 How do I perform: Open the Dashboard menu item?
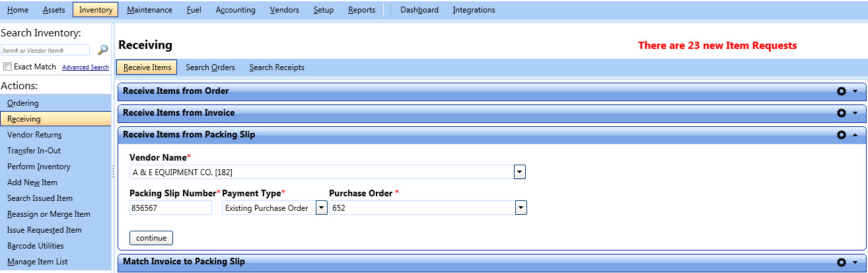pyautogui.click(x=419, y=10)
